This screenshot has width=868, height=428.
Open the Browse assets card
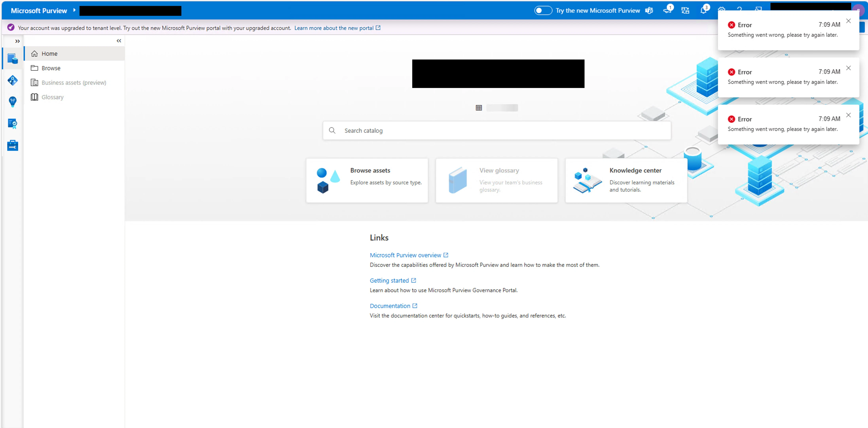[367, 180]
